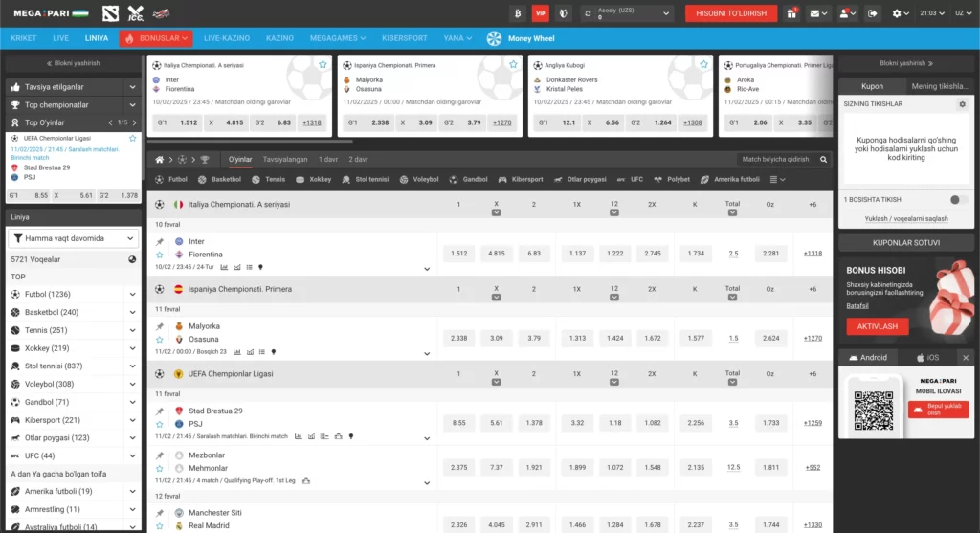The image size is (980, 533).
Task: Favorite the Malyorka Osasuna featured card star
Action: [x=513, y=64]
